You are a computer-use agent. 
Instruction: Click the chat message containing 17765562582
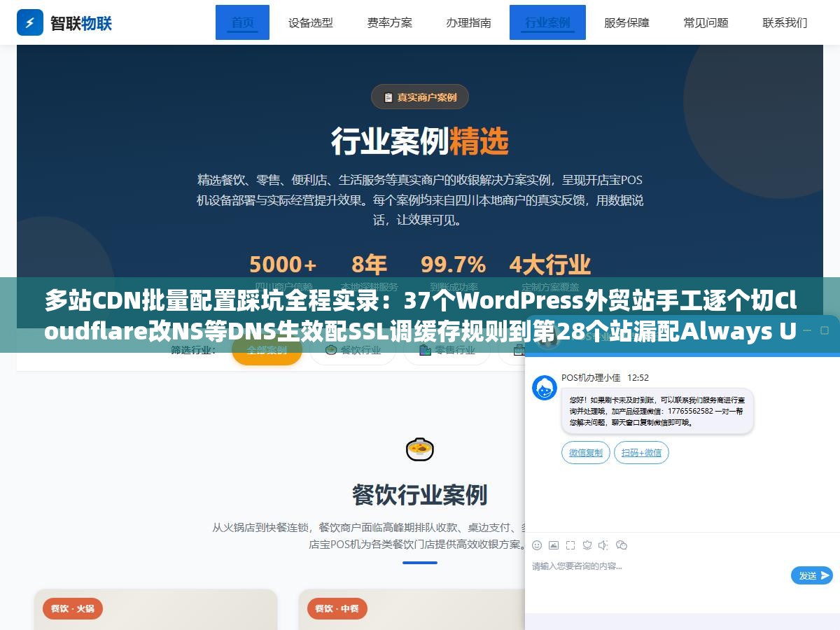point(657,411)
